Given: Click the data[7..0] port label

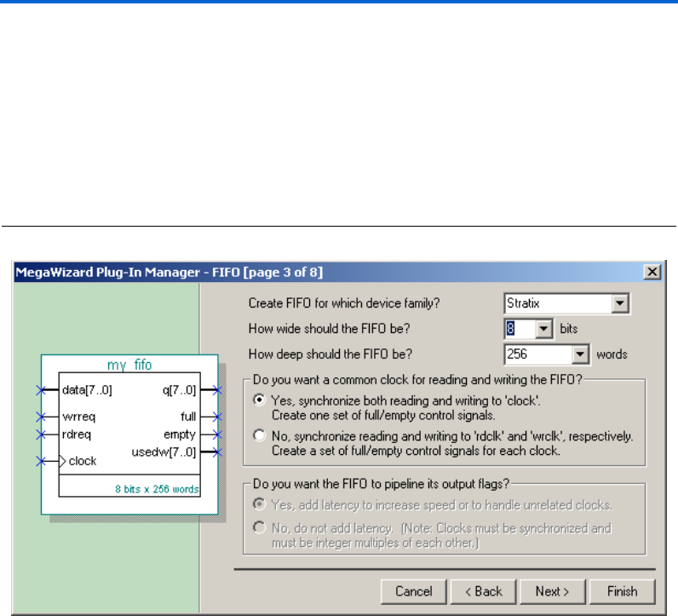Looking at the screenshot, I should coord(87,390).
